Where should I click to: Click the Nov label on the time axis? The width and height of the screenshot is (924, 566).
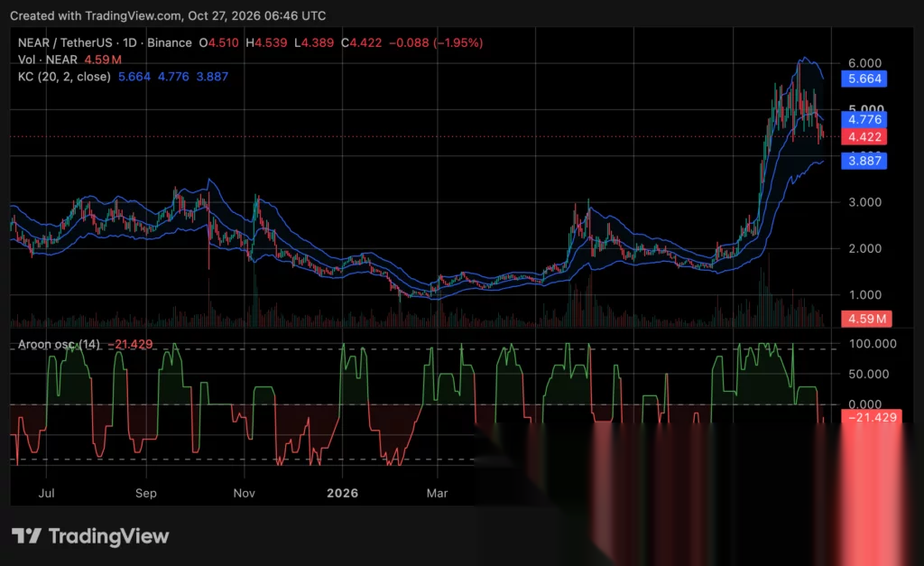tap(244, 493)
